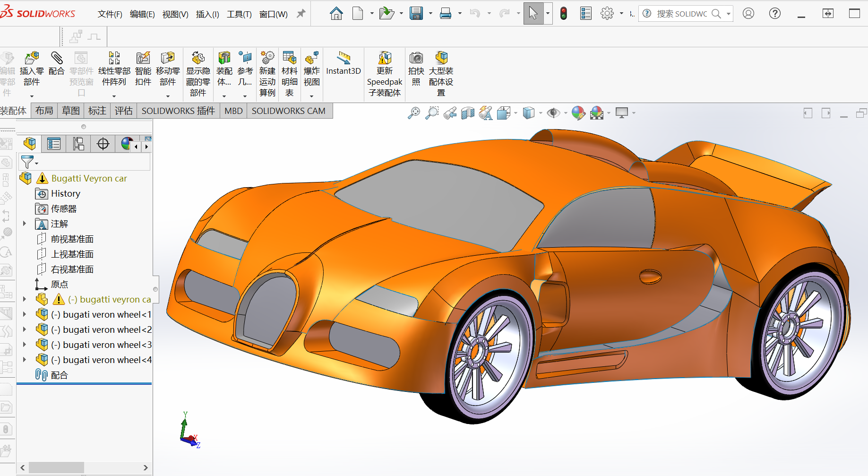Click Zoom to Area icon in view toolbar

[x=432, y=113]
